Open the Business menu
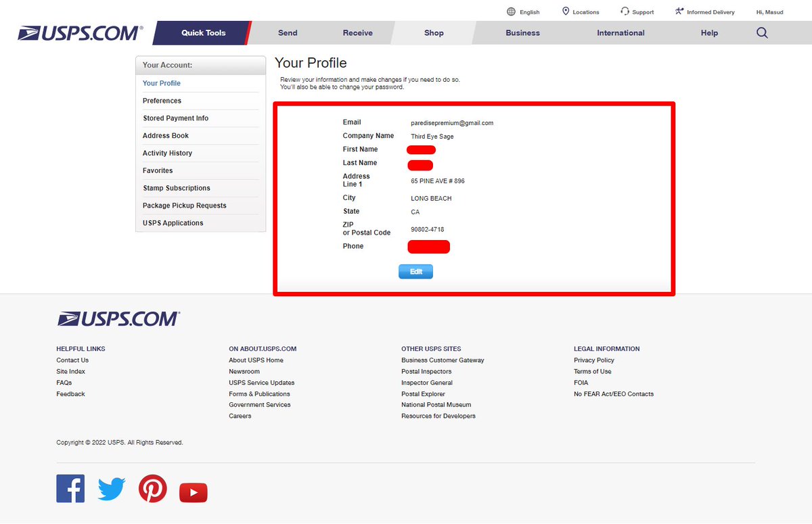Viewport: 812px width, 524px height. 522,32
